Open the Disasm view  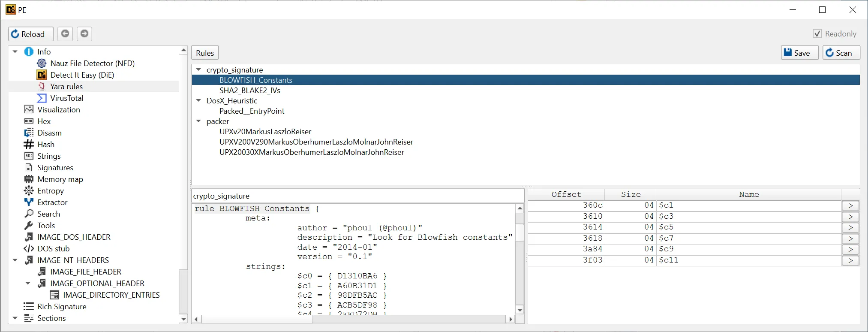(x=49, y=133)
